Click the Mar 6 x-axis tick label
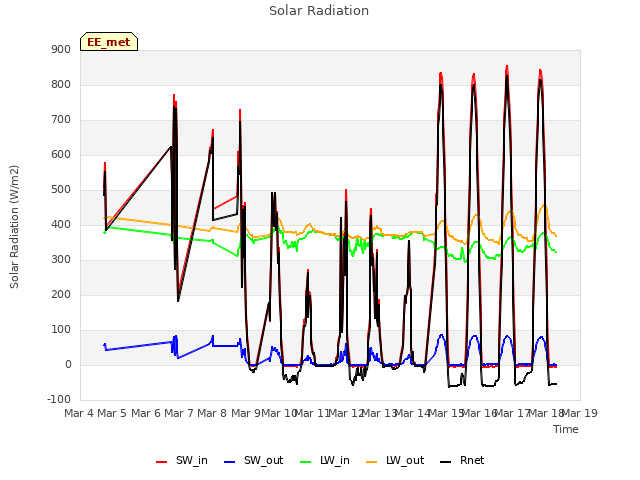The width and height of the screenshot is (640, 480). (146, 413)
